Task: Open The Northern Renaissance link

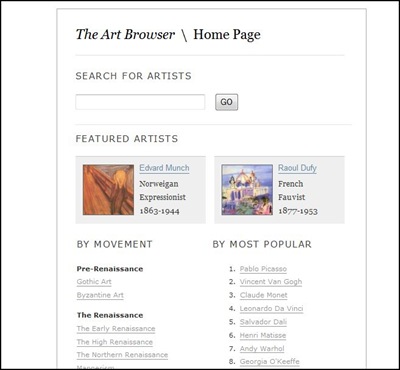Action: tap(122, 355)
